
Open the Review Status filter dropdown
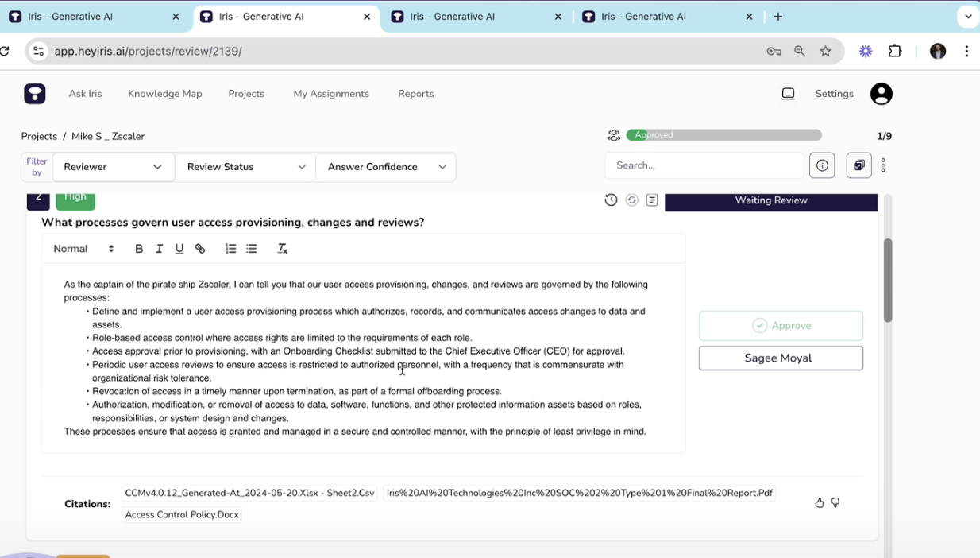(x=245, y=167)
